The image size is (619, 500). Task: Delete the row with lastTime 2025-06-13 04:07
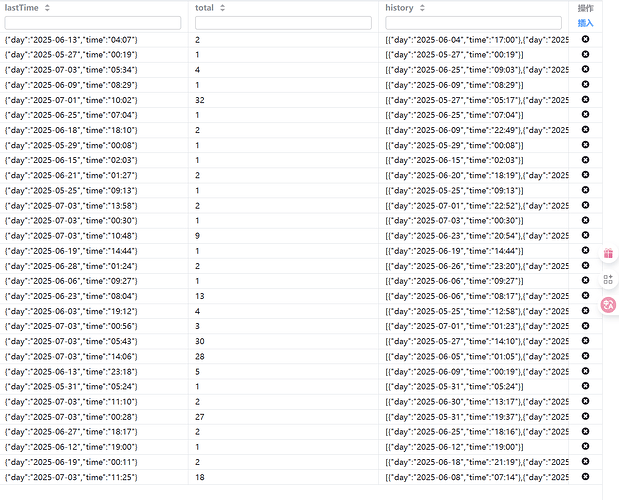click(585, 39)
